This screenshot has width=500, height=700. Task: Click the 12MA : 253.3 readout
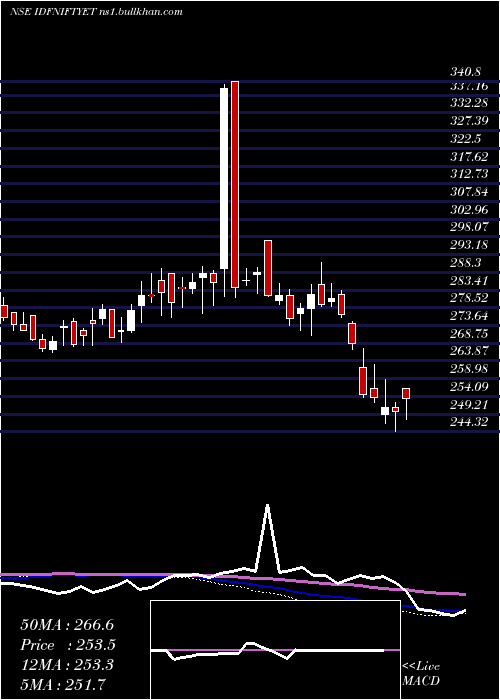[67, 665]
